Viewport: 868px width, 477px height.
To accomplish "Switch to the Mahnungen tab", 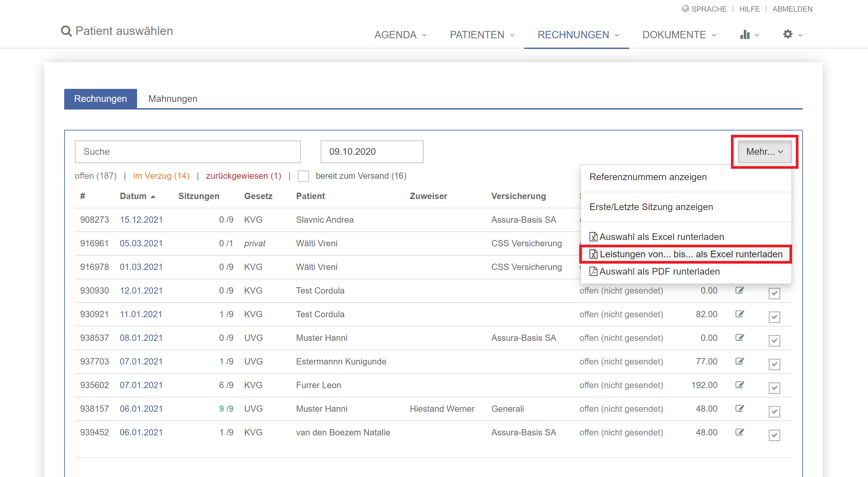I will (x=173, y=99).
